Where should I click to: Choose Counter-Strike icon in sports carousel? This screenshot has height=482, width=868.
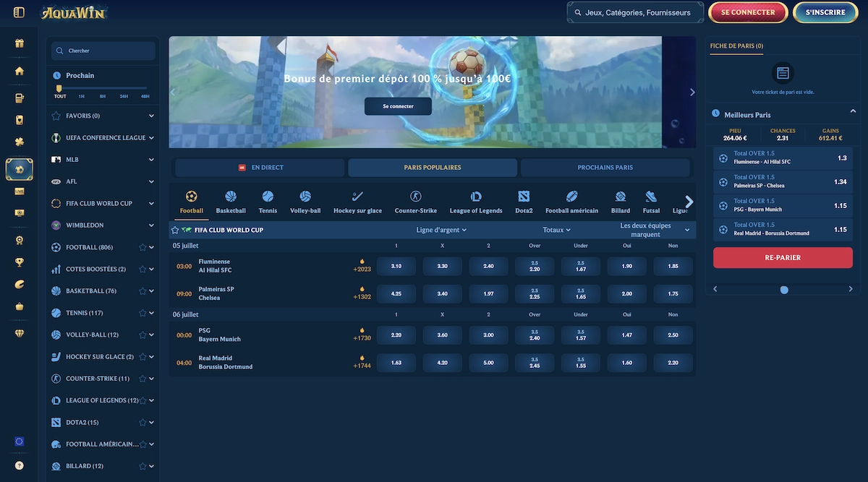click(x=415, y=201)
